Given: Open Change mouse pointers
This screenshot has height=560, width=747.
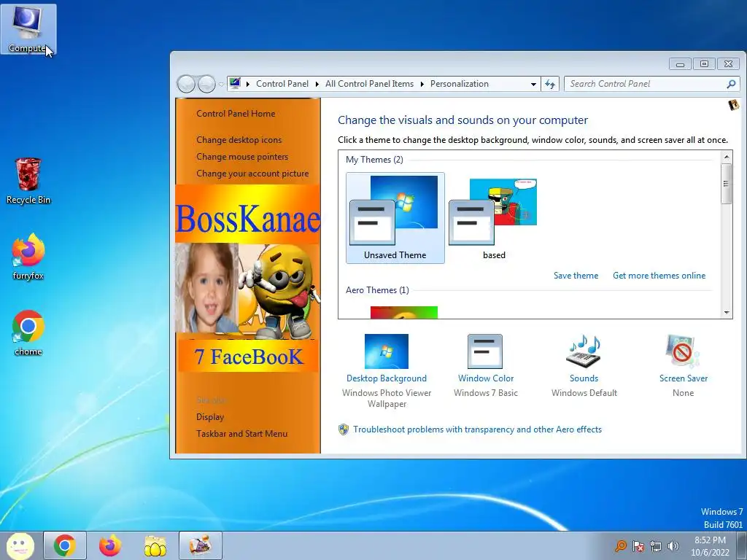Looking at the screenshot, I should pos(242,157).
